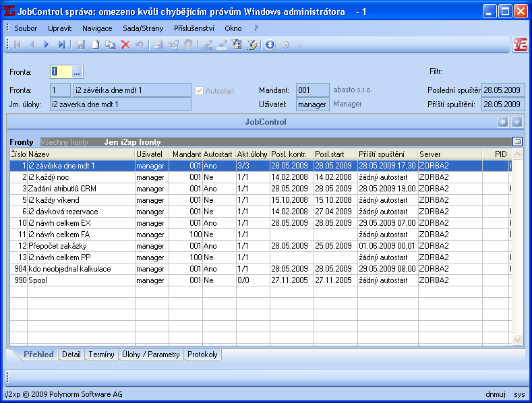Image resolution: width=532 pixels, height=403 pixels.
Task: Sort by Uživatel column header
Action: tap(152, 154)
